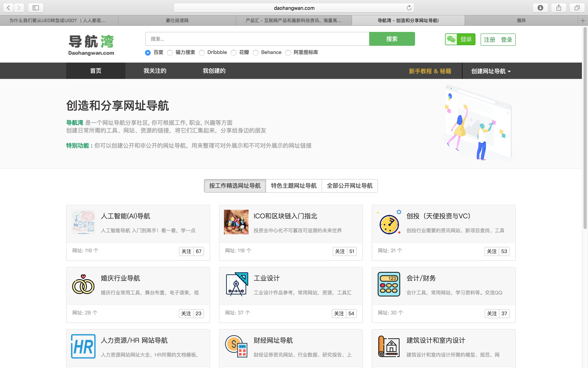Add a new Safari tab
Viewport: 588px width, 368px height.
tap(583, 21)
